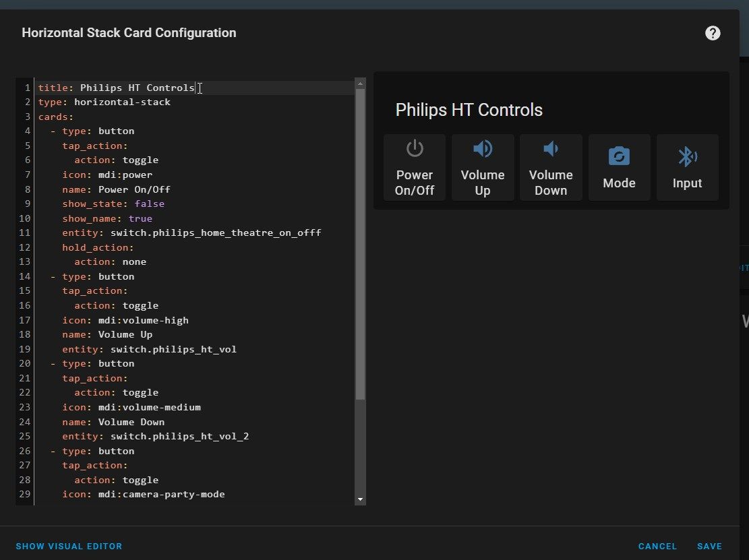Click the Cancel button
Image resolution: width=749 pixels, height=560 pixels.
point(657,546)
